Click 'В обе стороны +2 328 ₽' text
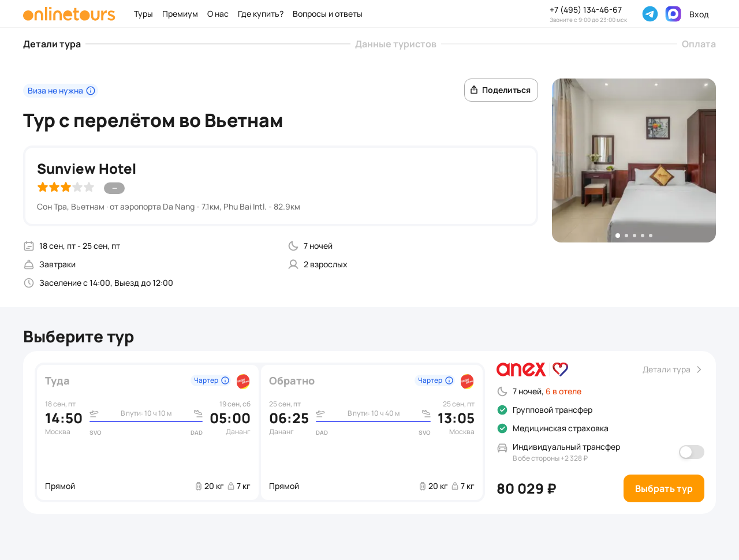The image size is (739, 560). pos(550,458)
